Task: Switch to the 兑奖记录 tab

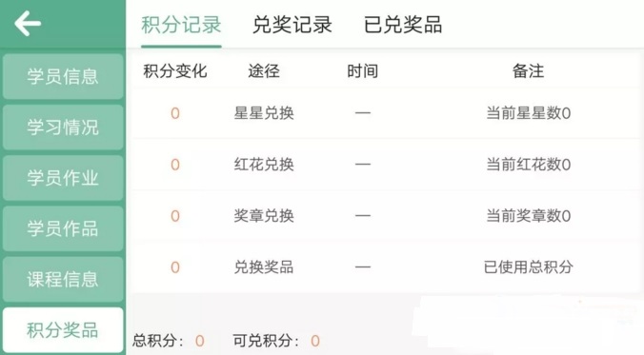Action: (292, 25)
